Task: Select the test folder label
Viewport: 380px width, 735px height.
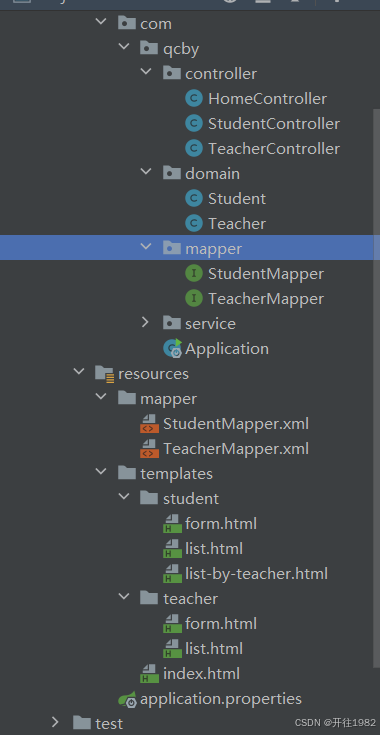Action: pyautogui.click(x=109, y=724)
